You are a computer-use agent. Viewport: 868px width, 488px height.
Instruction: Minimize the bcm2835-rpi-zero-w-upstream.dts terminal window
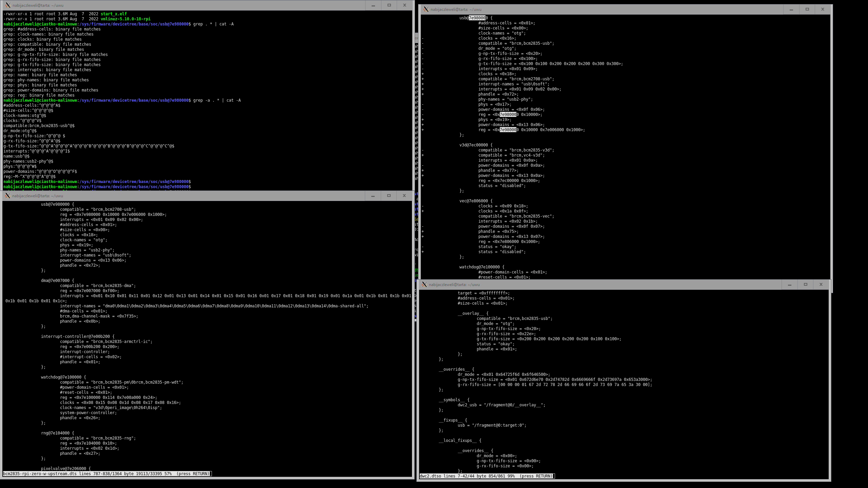[x=373, y=196]
